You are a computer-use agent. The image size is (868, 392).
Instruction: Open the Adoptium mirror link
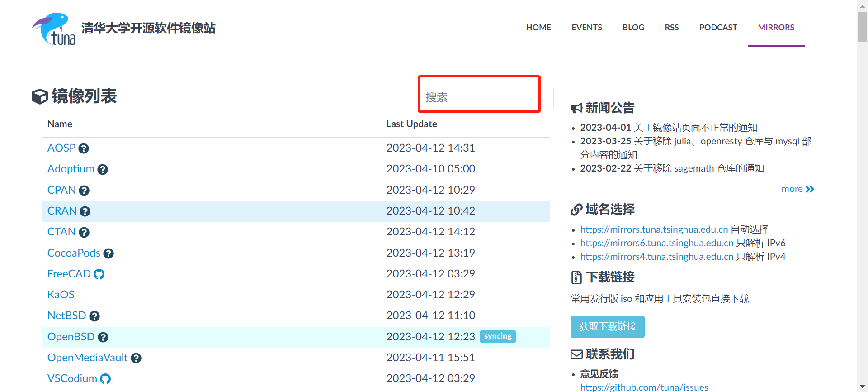pos(71,169)
